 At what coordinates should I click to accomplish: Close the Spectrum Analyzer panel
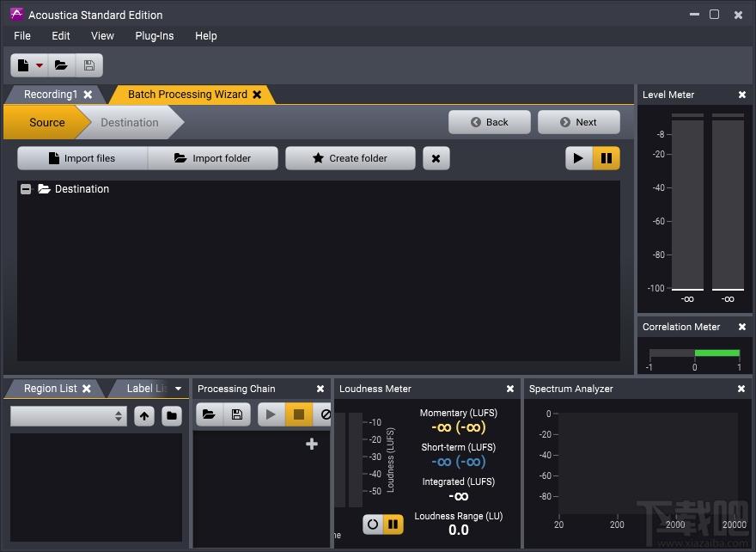click(741, 389)
